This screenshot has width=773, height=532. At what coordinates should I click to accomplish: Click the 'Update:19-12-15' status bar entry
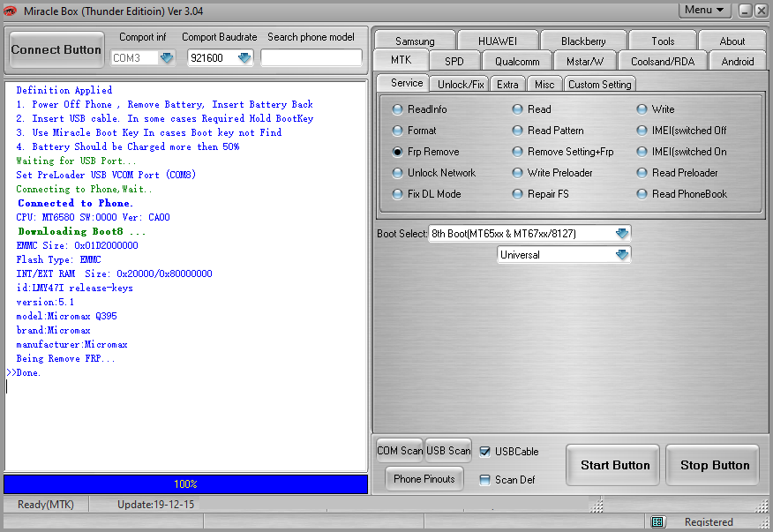[x=156, y=505]
